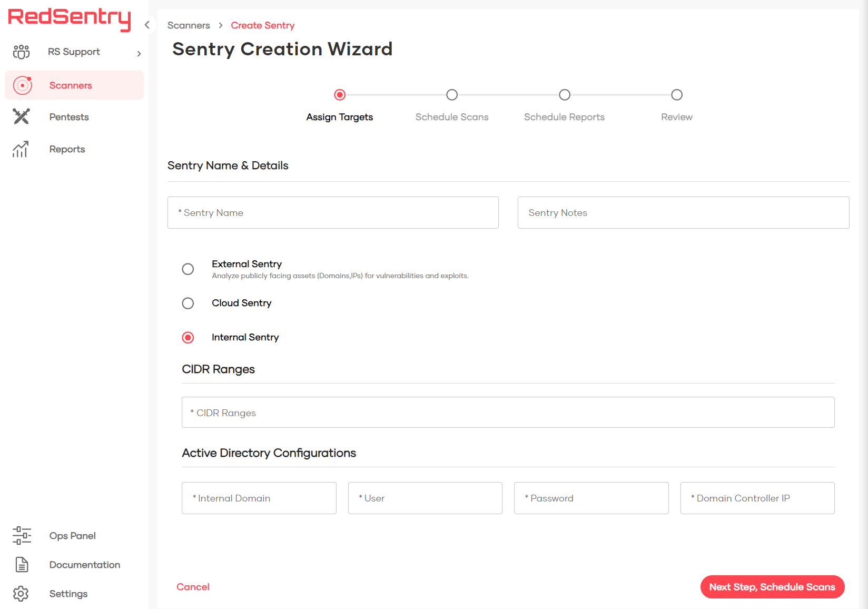Cancel the sentry creation

[193, 587]
